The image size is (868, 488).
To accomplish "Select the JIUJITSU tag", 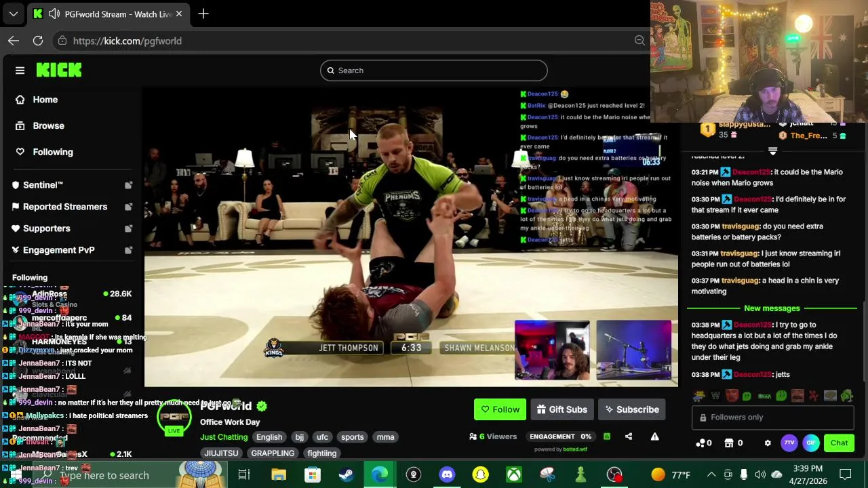I will [x=221, y=453].
